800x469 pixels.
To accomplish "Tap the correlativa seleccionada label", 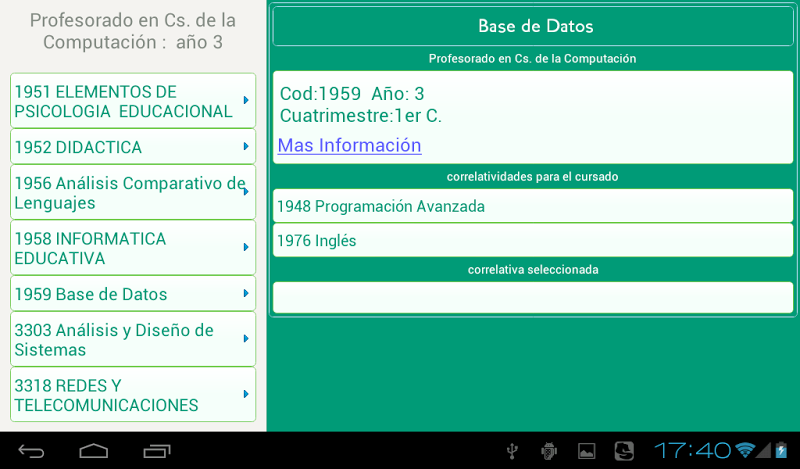I will point(533,269).
